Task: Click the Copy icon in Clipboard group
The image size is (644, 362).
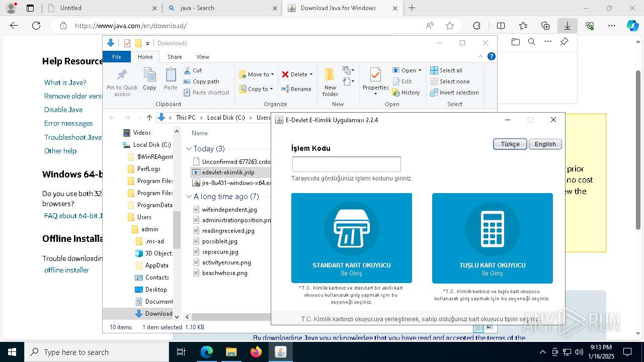Action: tap(149, 75)
